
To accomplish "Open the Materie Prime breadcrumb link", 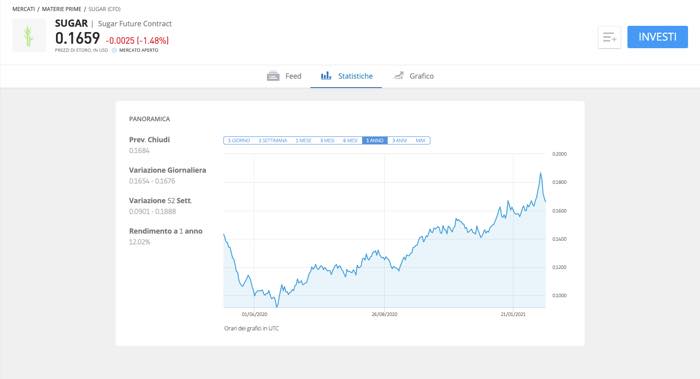I will coord(62,9).
